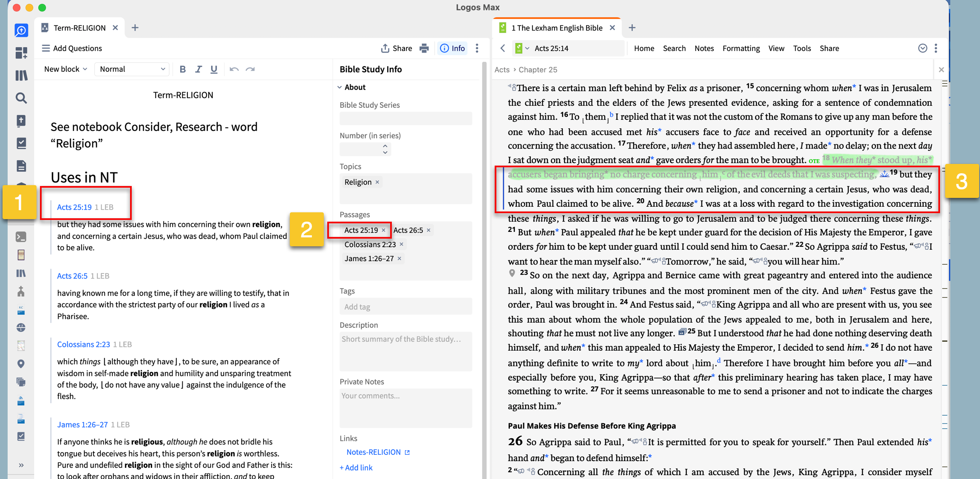Open the Normal paragraph style dropdown
The width and height of the screenshot is (980, 479).
[132, 69]
